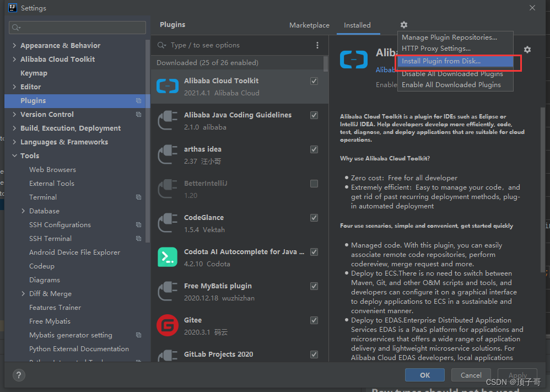Toggle the GitLab Projects 2020 checkbox
The height and width of the screenshot is (392, 550).
(x=314, y=355)
